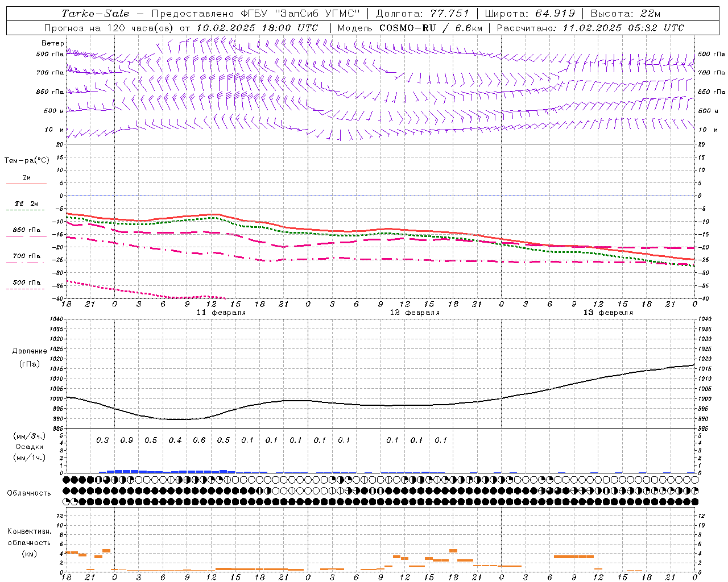Click the '850 гПа' wind level label on right
The height and width of the screenshot is (582, 728).
pyautogui.click(x=712, y=92)
